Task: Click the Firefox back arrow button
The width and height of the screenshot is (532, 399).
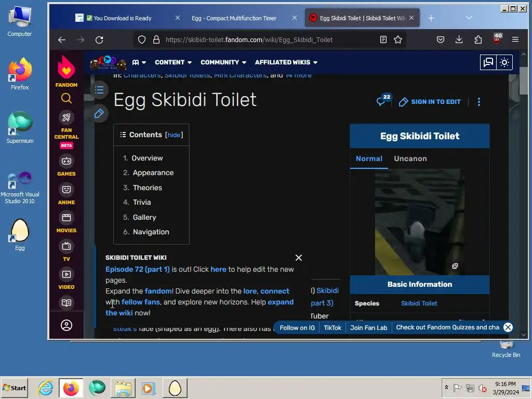Action: point(62,40)
